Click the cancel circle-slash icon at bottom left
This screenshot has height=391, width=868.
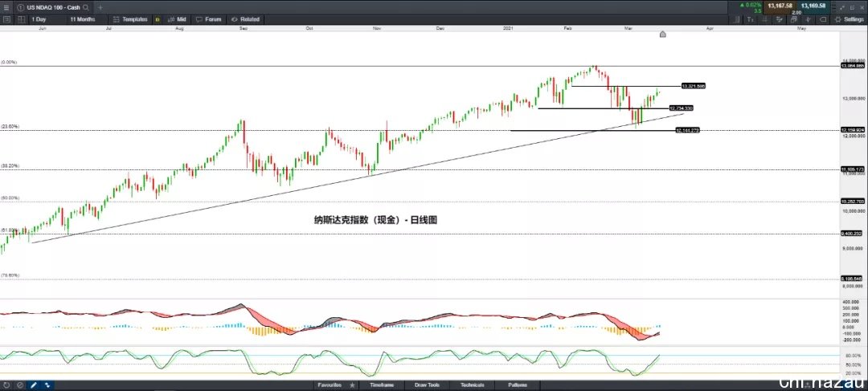click(x=20, y=385)
